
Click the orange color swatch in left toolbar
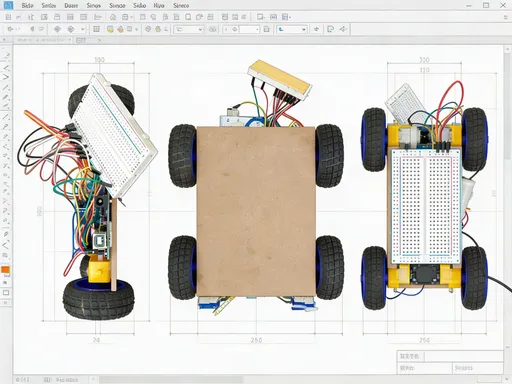pos(5,270)
